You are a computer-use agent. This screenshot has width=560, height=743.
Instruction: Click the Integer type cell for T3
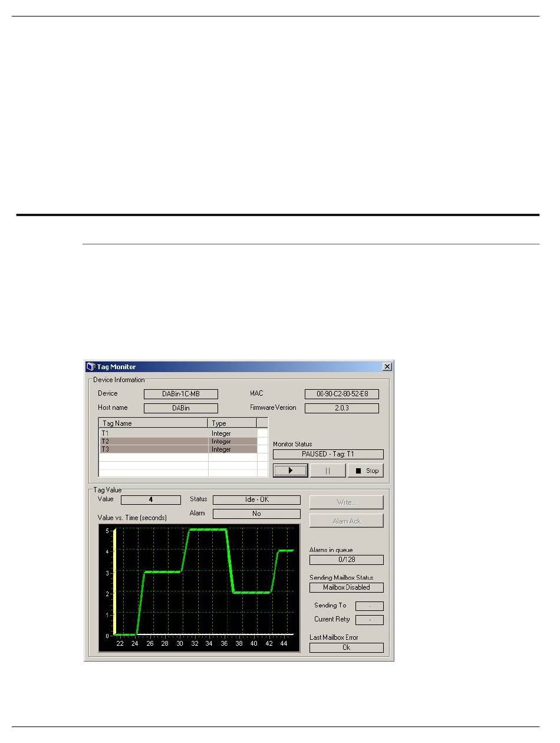coord(232,449)
